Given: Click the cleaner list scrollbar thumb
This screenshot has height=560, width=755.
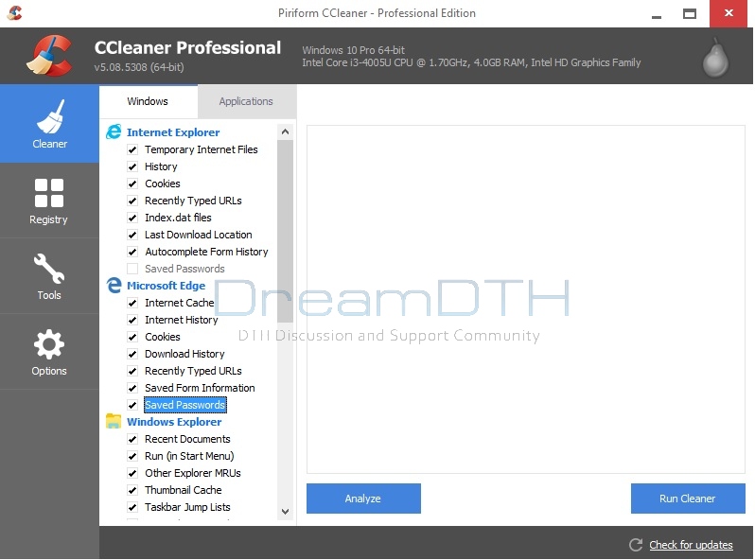Looking at the screenshot, I should click(x=285, y=231).
